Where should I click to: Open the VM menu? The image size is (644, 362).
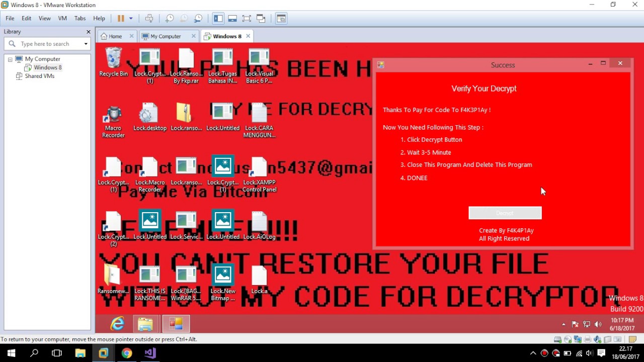click(x=62, y=18)
